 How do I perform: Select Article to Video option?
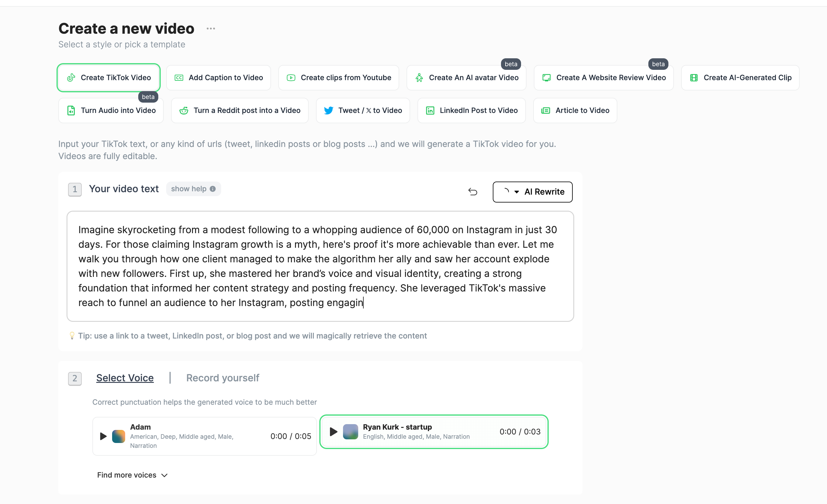pos(575,110)
